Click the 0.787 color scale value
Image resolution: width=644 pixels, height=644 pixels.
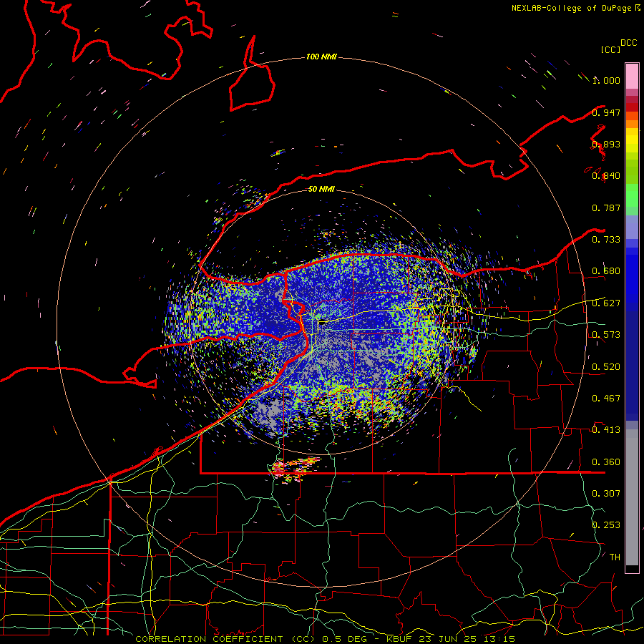coord(606,208)
